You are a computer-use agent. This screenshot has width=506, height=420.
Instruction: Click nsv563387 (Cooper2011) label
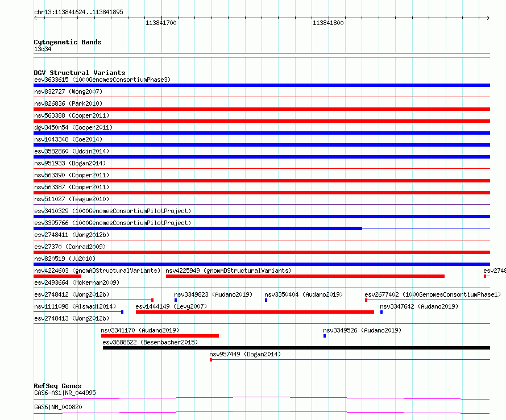click(x=72, y=187)
